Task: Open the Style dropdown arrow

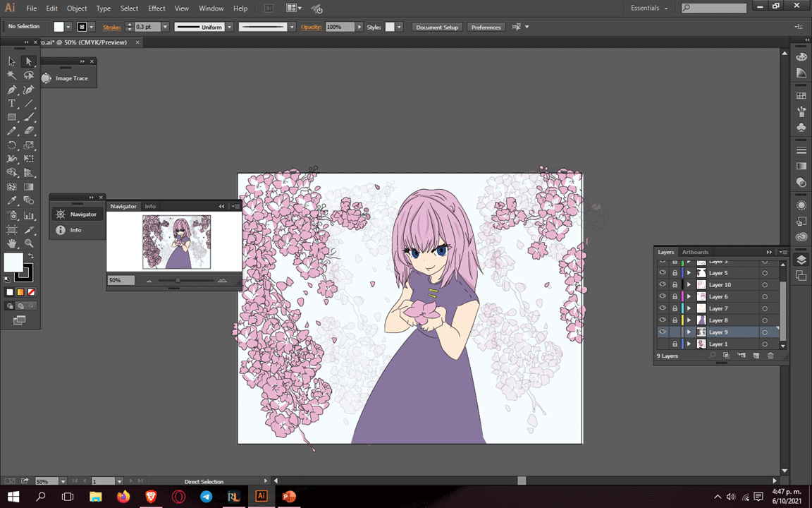Action: click(x=399, y=27)
